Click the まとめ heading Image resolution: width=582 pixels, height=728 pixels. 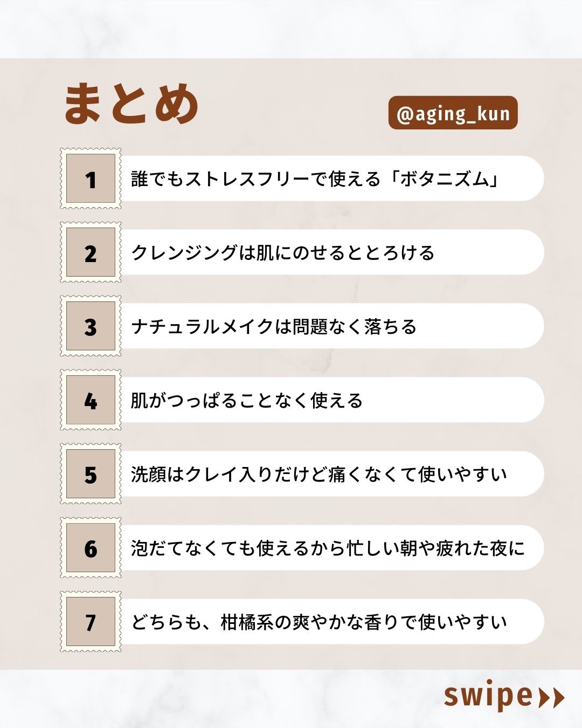pyautogui.click(x=132, y=104)
